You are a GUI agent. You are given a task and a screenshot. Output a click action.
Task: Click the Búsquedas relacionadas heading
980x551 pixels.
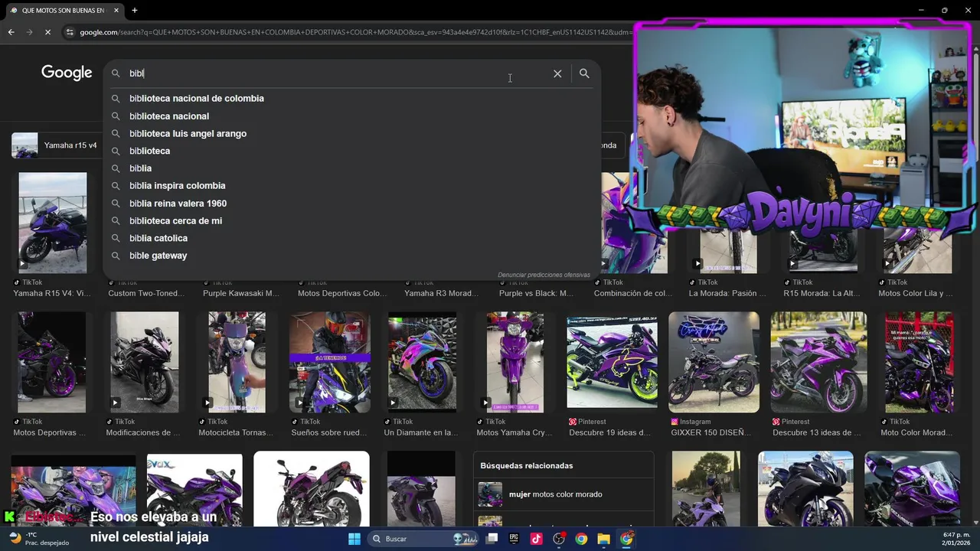pos(527,465)
